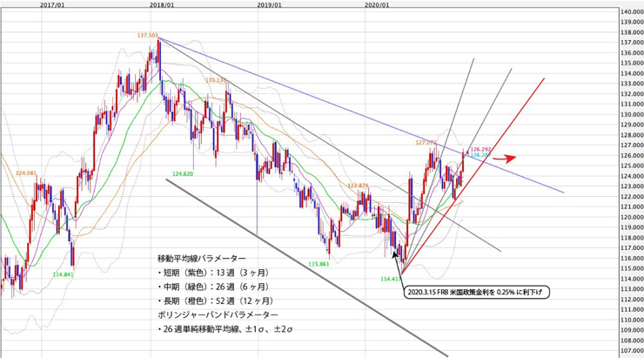Image resolution: width=644 pixels, height=358 pixels.
Task: Click the 2017/01 date label
Action: [52, 5]
